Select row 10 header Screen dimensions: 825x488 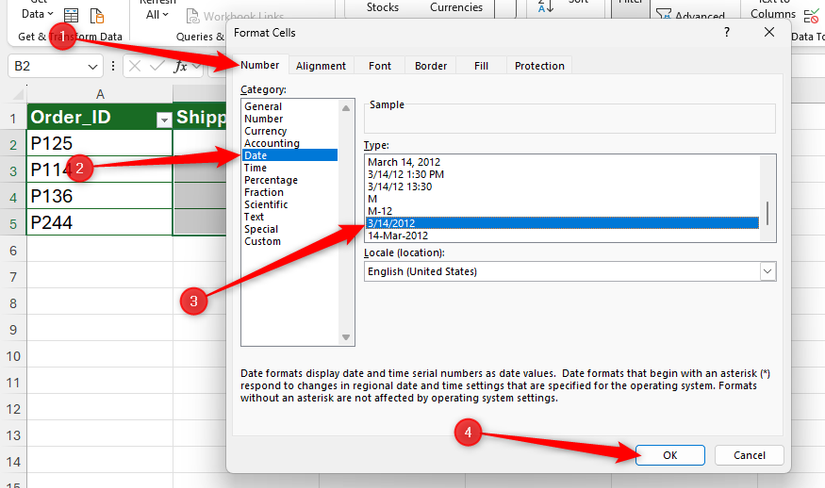[x=13, y=356]
